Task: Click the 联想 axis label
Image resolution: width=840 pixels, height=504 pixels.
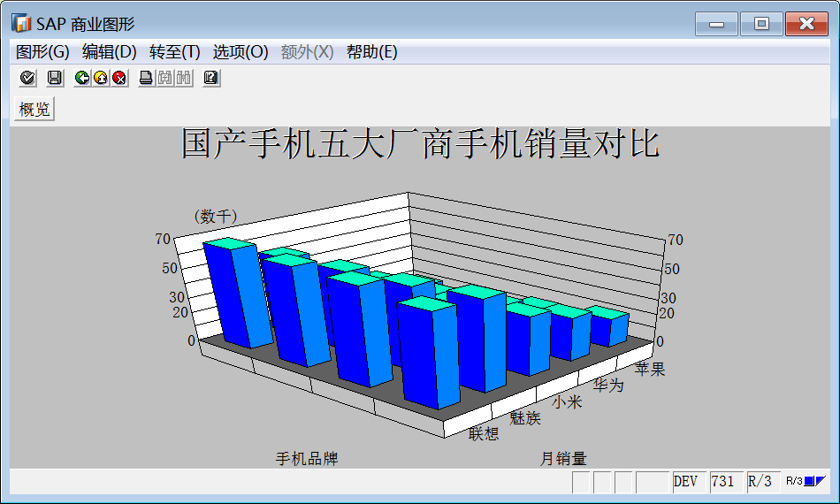Action: (x=484, y=433)
